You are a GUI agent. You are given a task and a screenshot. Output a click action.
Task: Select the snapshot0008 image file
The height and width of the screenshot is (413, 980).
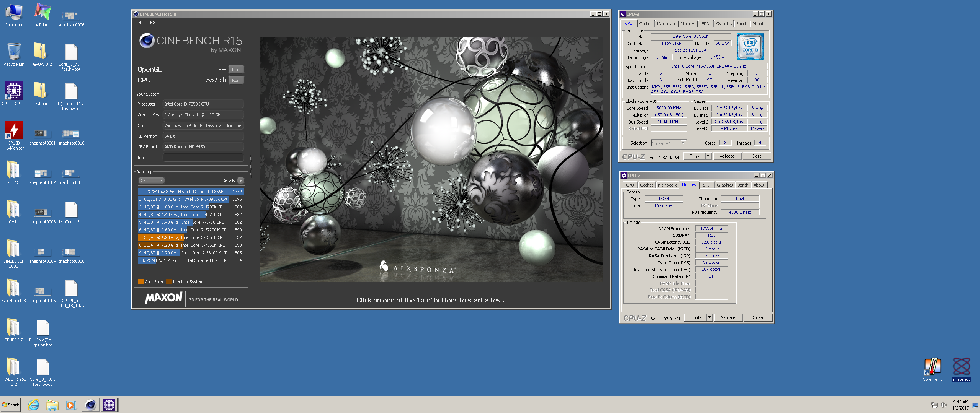pos(71,255)
